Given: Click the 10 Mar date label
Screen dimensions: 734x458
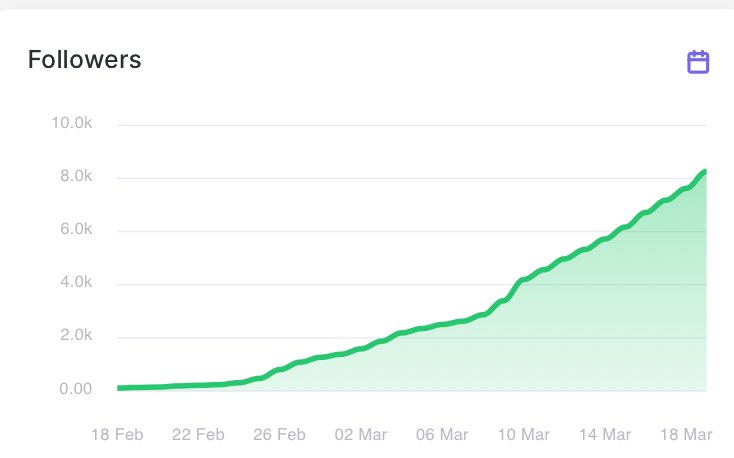Looking at the screenshot, I should coord(523,435).
